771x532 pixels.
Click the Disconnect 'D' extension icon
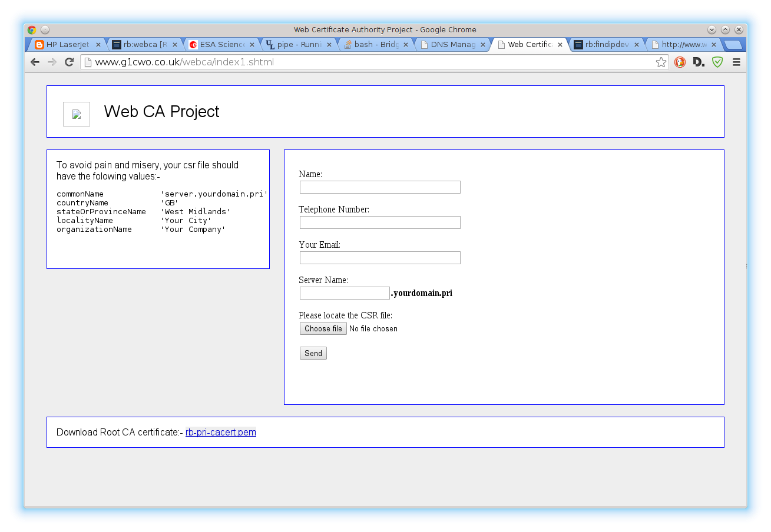pyautogui.click(x=699, y=62)
